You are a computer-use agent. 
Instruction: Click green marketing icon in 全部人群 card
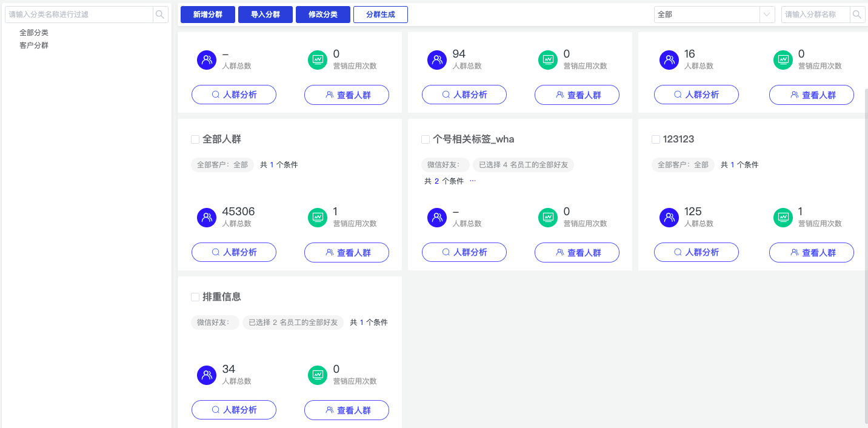[x=318, y=217]
